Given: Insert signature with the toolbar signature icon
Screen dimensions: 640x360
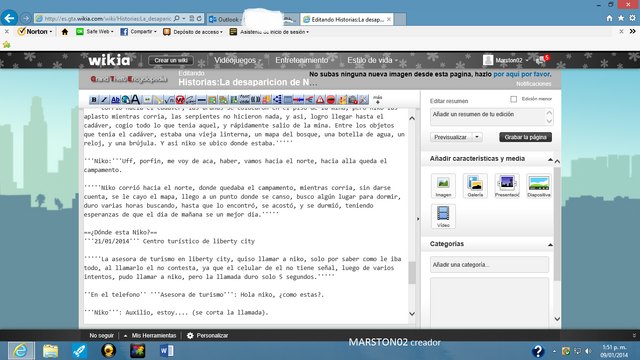Looking at the screenshot, I should (191, 100).
